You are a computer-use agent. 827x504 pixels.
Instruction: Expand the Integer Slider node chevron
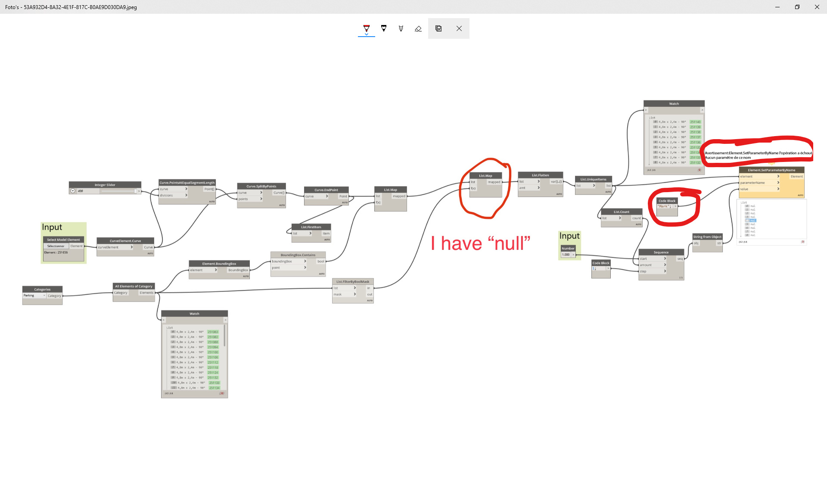pyautogui.click(x=73, y=191)
